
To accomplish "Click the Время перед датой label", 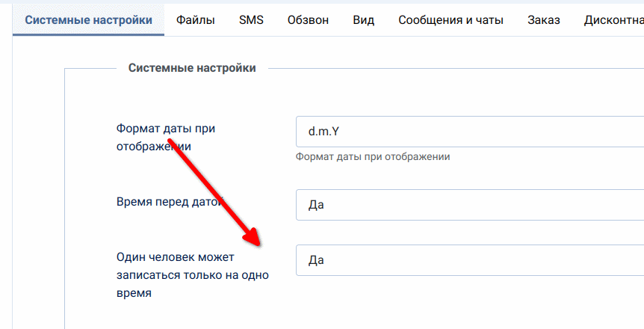I will click(169, 202).
